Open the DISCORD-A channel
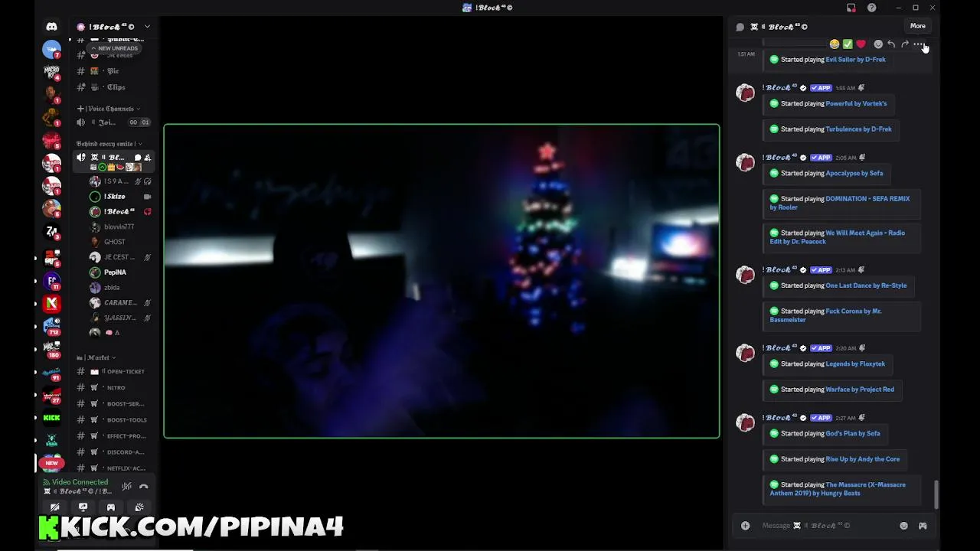This screenshot has height=551, width=980. tap(113, 452)
